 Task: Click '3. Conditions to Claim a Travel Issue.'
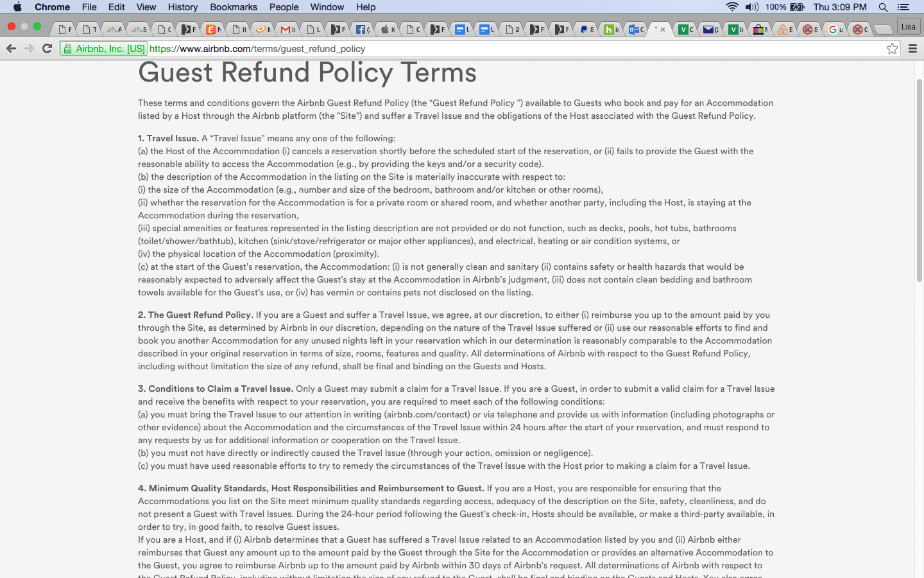216,389
